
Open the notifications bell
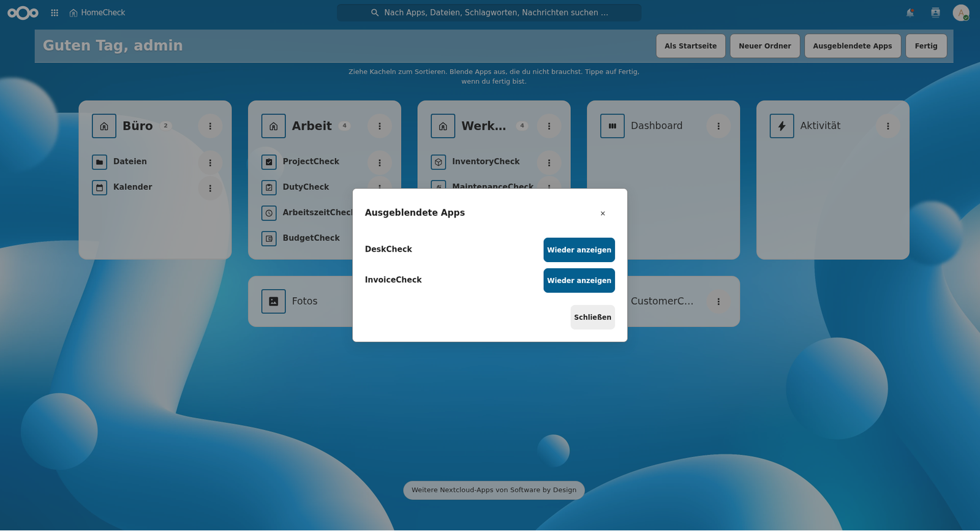(x=910, y=13)
